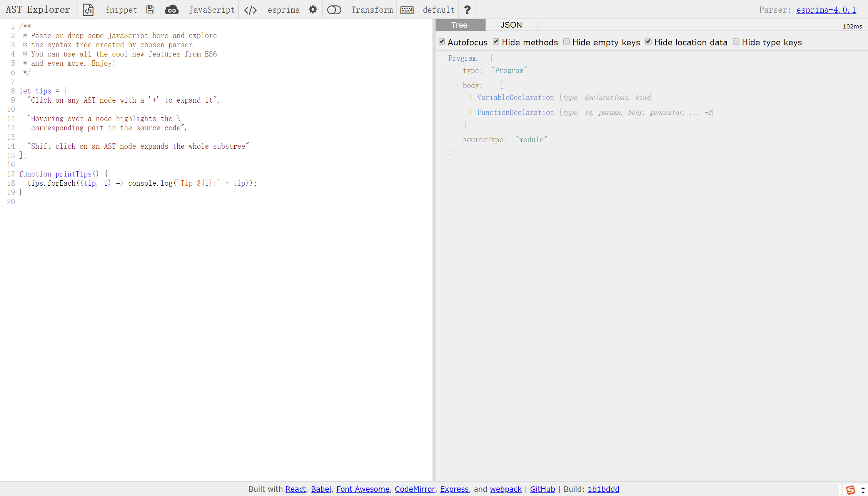Click the type key under Program

[x=471, y=71]
